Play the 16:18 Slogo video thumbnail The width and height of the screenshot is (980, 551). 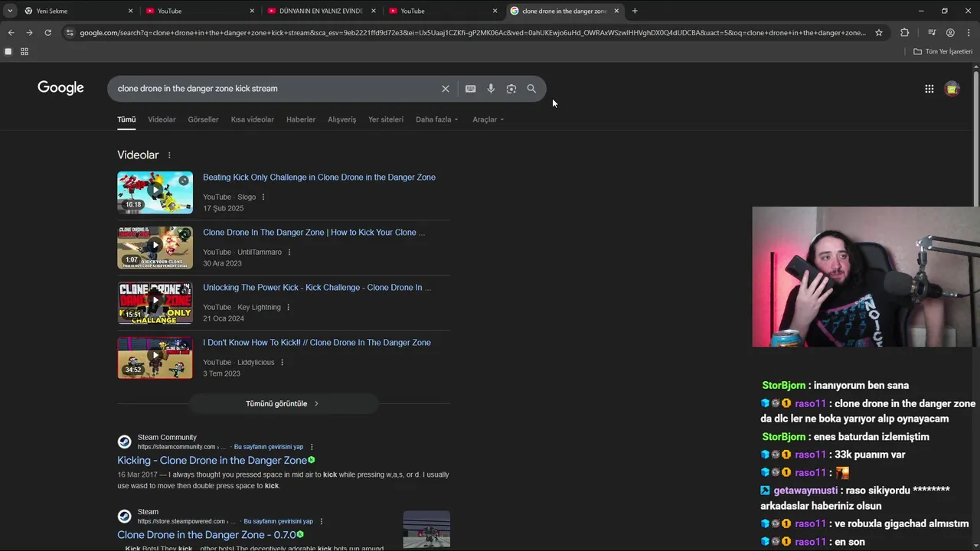click(x=155, y=192)
